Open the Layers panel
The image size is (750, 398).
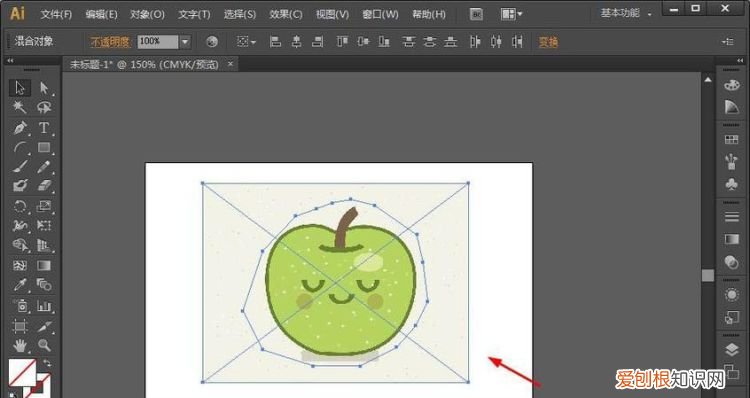731,350
